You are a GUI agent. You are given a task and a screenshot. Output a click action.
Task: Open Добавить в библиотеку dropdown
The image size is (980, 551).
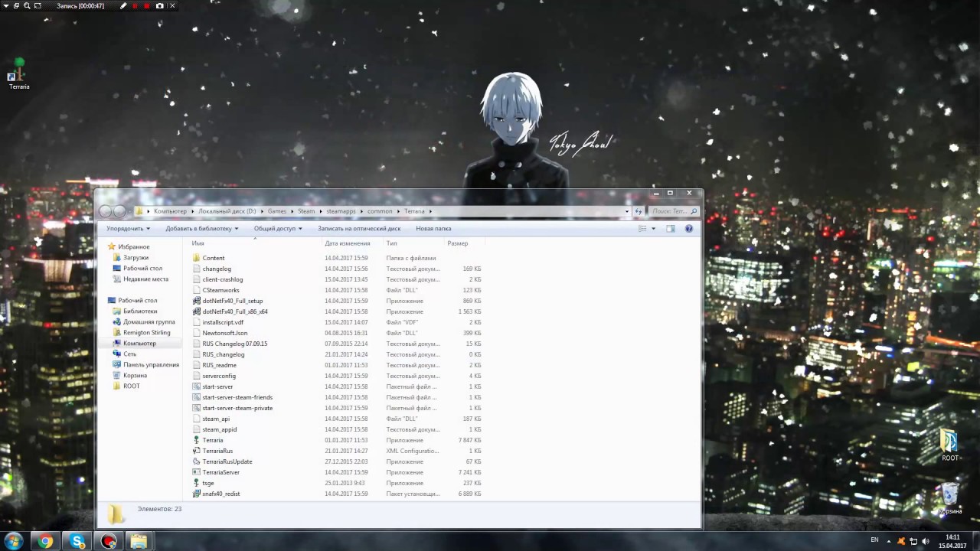pos(202,228)
